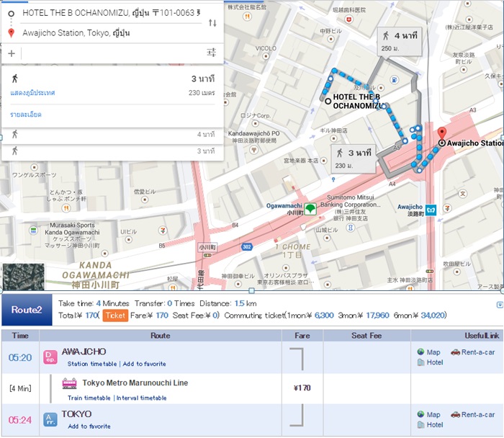Click the Kandaawajicho PO post office icon
The height and width of the screenshot is (438, 504).
tap(254, 150)
